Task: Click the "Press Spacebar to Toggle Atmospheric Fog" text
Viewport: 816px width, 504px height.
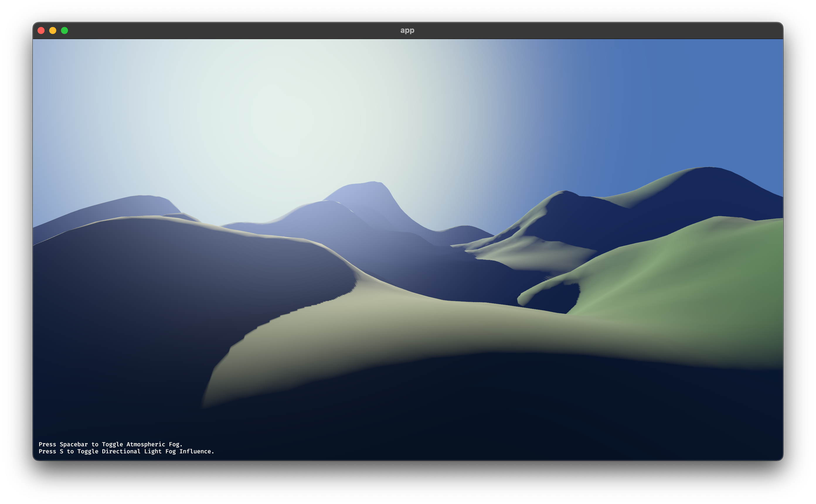Action: (110, 444)
